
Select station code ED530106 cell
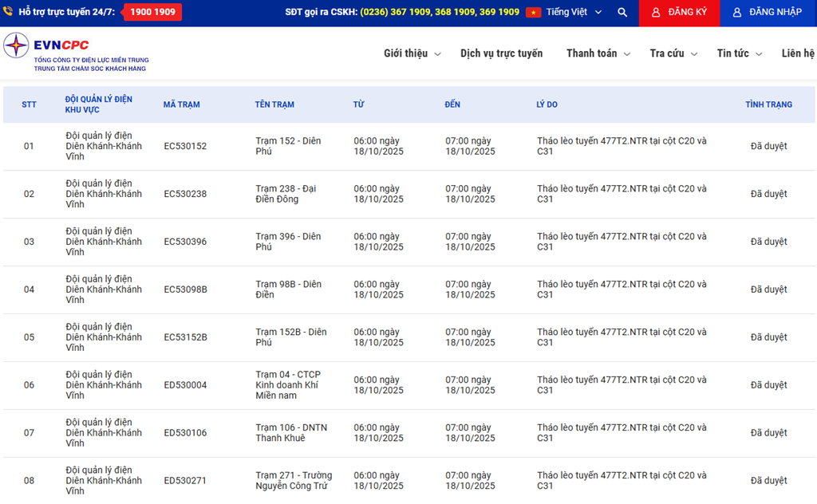(185, 433)
